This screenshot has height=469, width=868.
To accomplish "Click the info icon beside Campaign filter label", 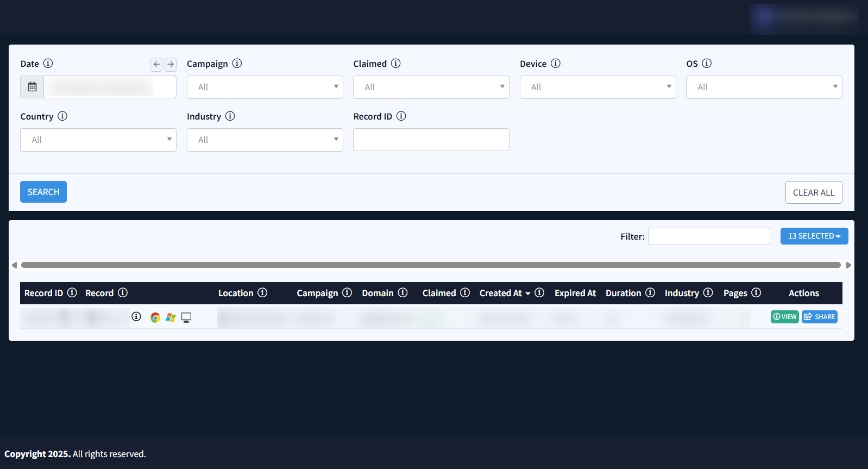I will click(x=237, y=64).
